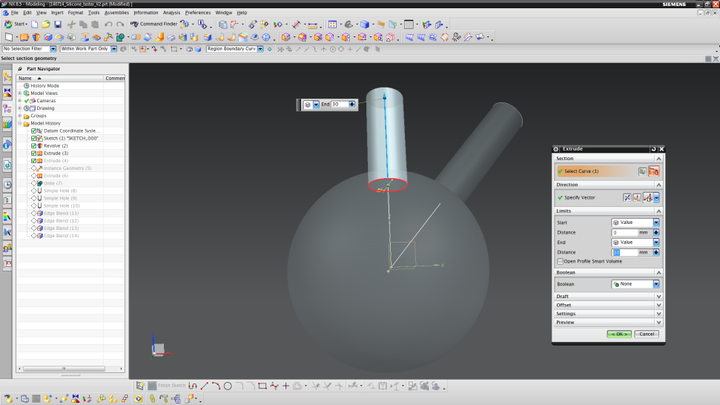Open the Assembly Navigator sidebar tab

7,77
